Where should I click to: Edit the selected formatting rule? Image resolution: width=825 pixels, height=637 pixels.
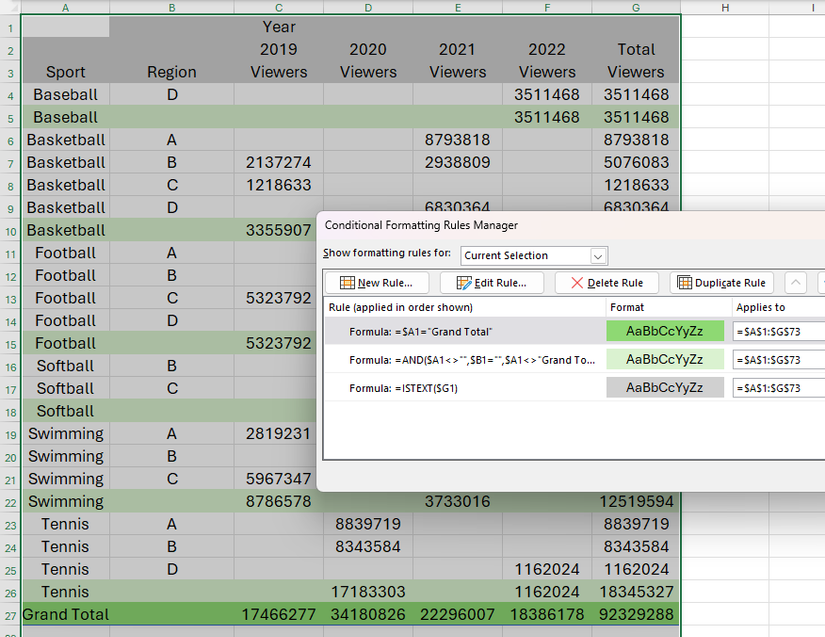click(492, 282)
